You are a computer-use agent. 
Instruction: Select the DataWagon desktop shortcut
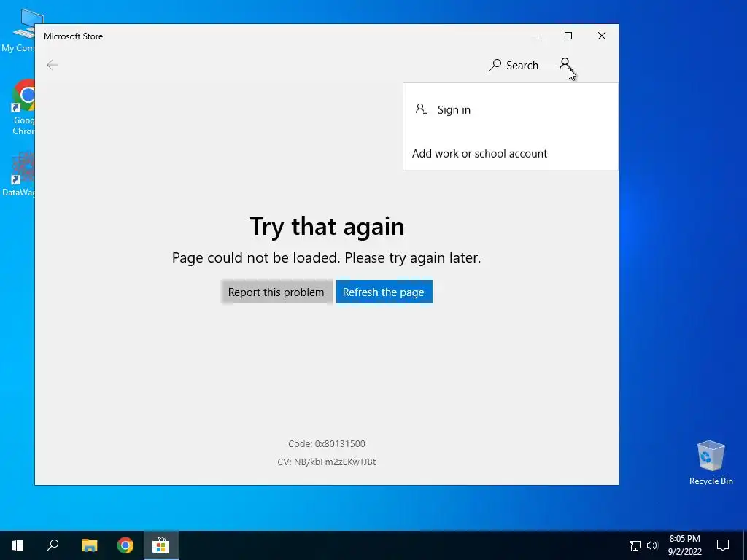[x=18, y=174]
